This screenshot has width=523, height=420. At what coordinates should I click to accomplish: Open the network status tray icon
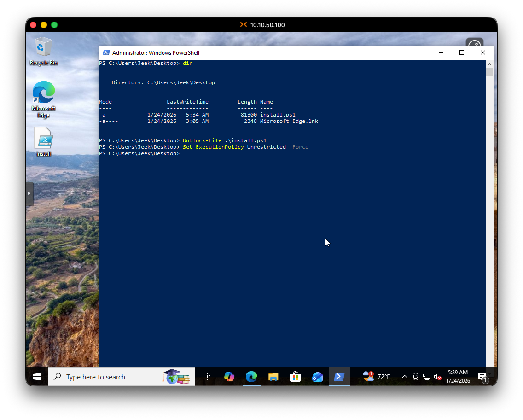point(427,377)
